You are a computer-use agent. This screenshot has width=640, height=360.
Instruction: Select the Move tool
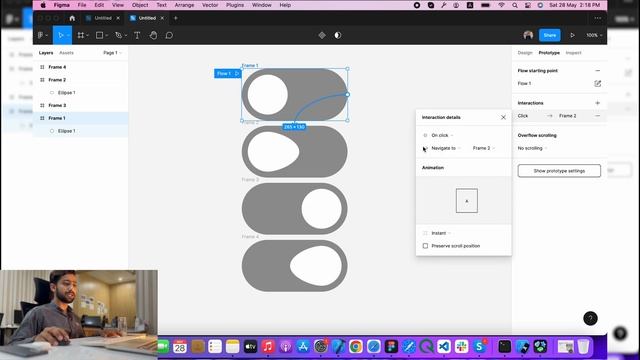(x=61, y=36)
